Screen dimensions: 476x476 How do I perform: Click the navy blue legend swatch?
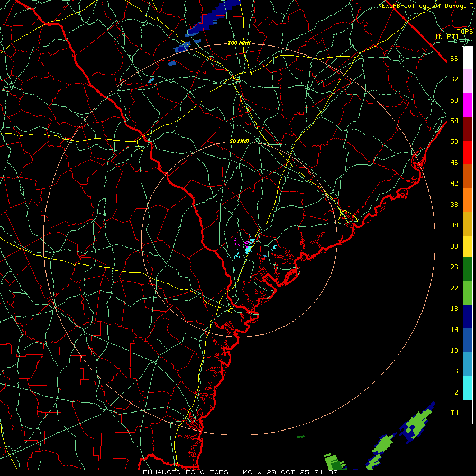point(467,317)
